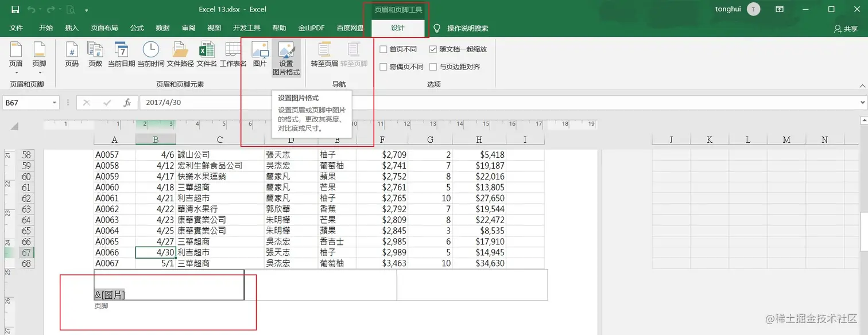Open the customize quick access toolbar arrow
The width and height of the screenshot is (868, 335).
coord(87,10)
